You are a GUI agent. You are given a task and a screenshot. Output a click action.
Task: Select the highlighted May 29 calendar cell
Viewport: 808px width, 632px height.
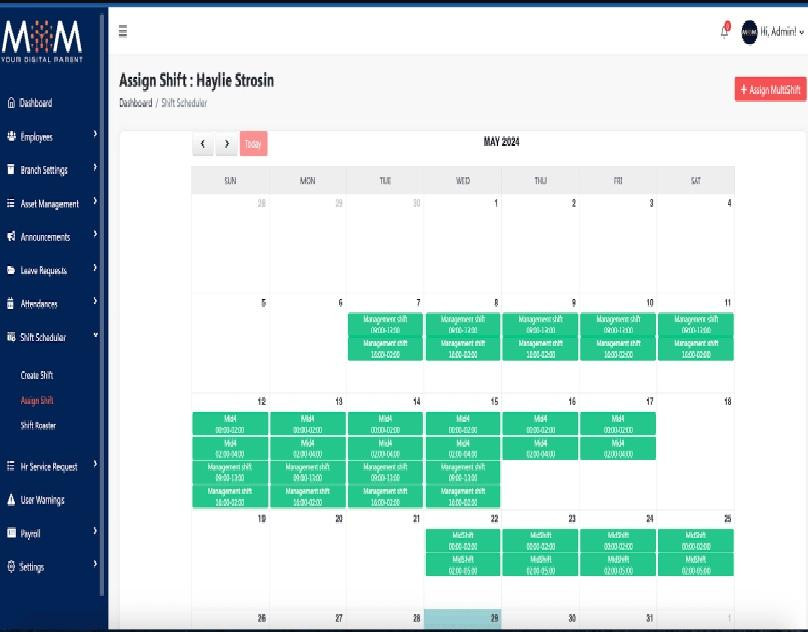[463, 620]
